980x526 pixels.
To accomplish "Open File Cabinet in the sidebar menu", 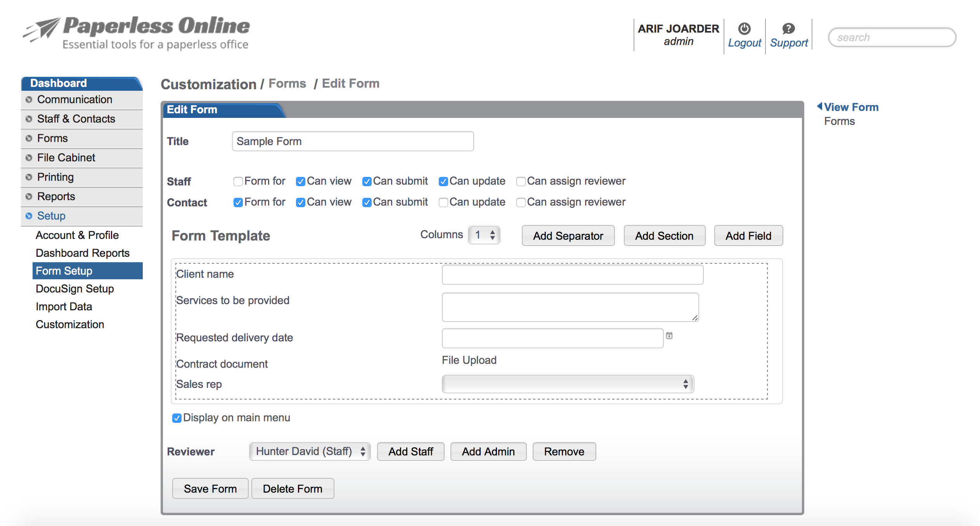I will pyautogui.click(x=66, y=157).
